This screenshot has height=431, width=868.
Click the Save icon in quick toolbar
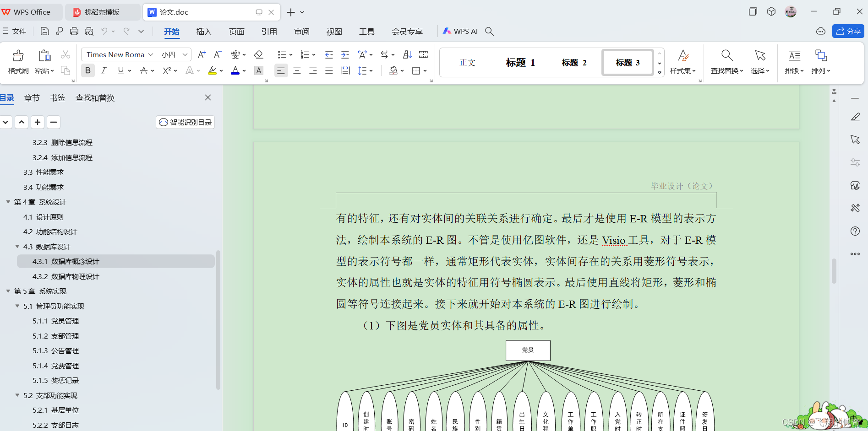(44, 31)
